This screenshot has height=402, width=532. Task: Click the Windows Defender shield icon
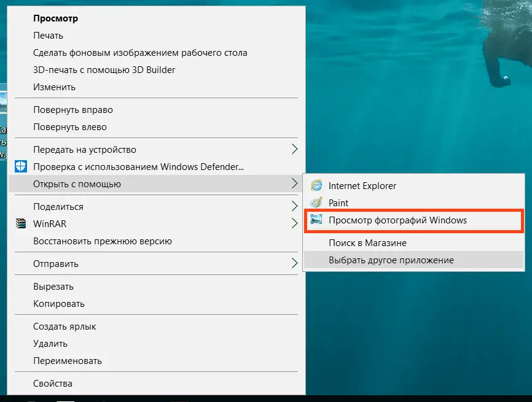tap(22, 166)
